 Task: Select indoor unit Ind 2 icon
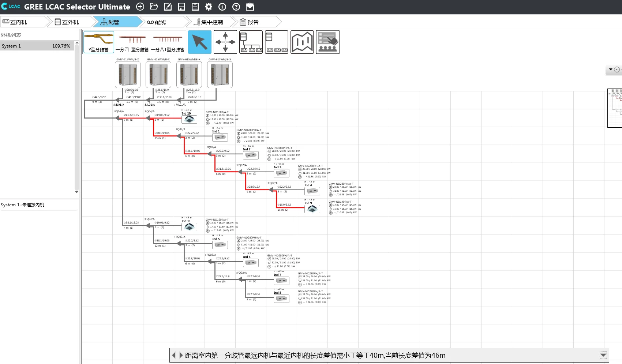pyautogui.click(x=251, y=155)
